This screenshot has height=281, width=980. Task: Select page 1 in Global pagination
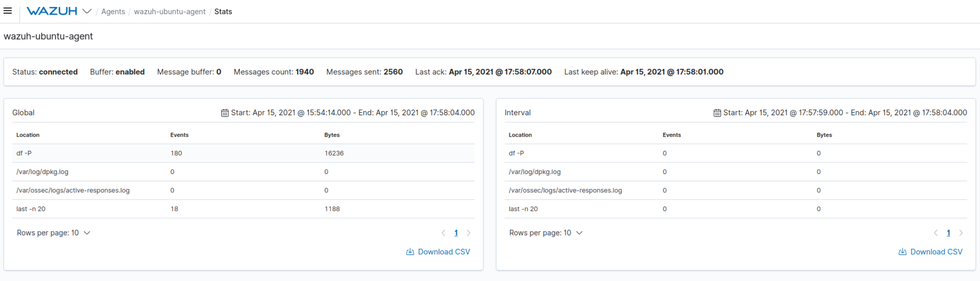pyautogui.click(x=456, y=233)
